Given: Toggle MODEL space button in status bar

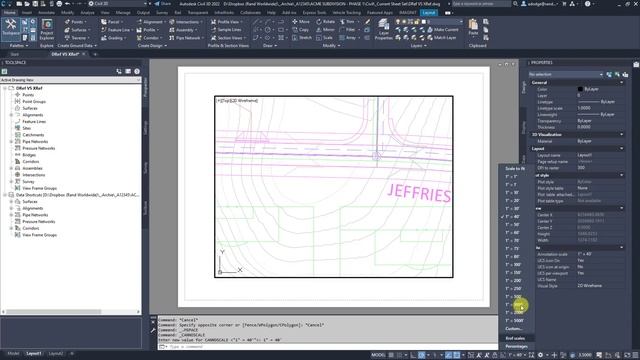Looking at the screenshot, I should tap(378, 355).
